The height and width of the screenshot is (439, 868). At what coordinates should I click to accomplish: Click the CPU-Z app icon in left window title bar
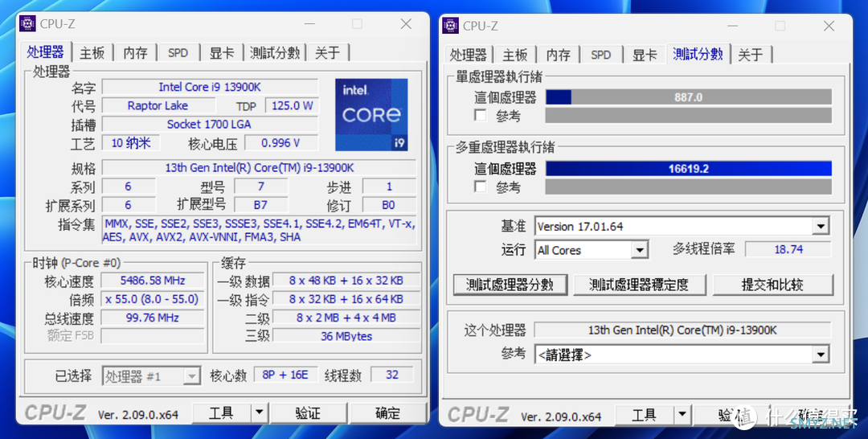[x=27, y=24]
